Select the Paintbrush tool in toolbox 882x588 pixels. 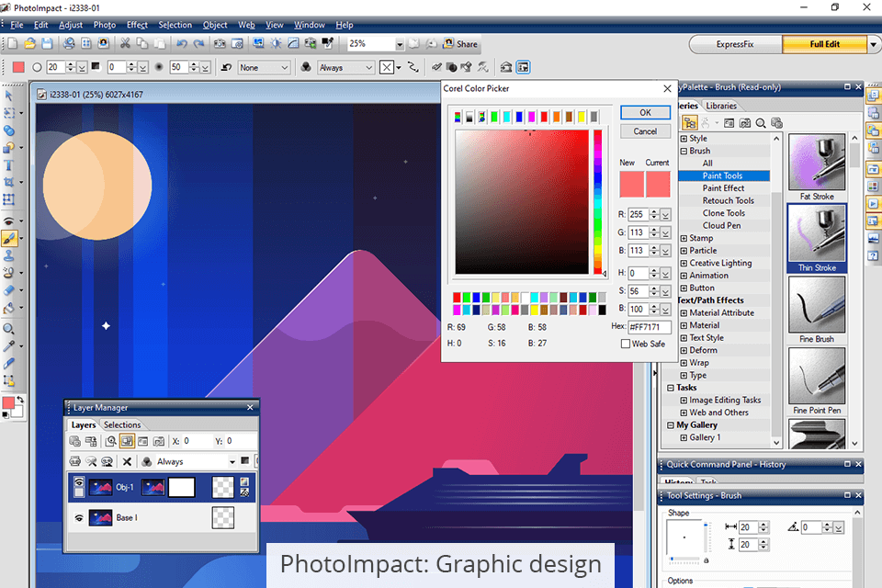pyautogui.click(x=8, y=239)
